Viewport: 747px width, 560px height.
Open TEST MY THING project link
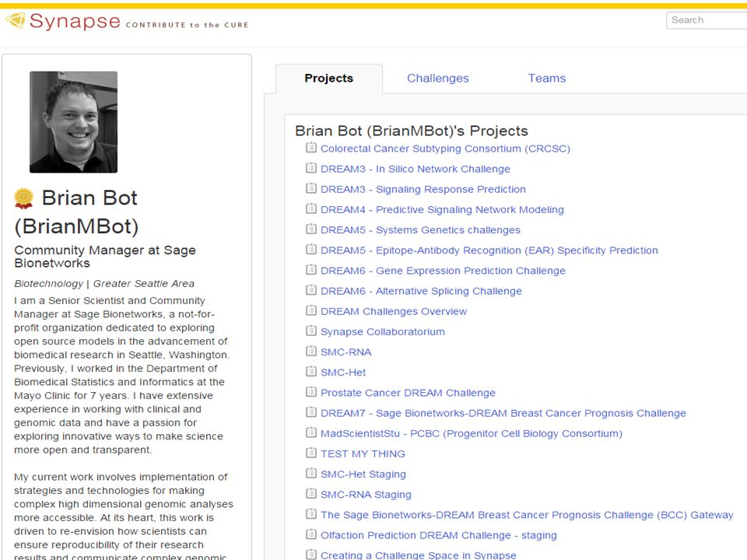tap(363, 453)
